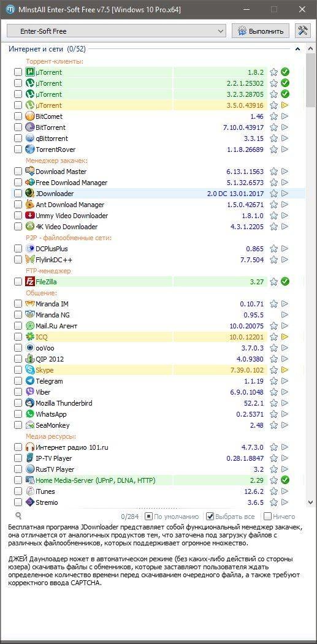Close the MInstAll window
Image resolution: width=317 pixels, height=644 pixels.
click(302, 9)
